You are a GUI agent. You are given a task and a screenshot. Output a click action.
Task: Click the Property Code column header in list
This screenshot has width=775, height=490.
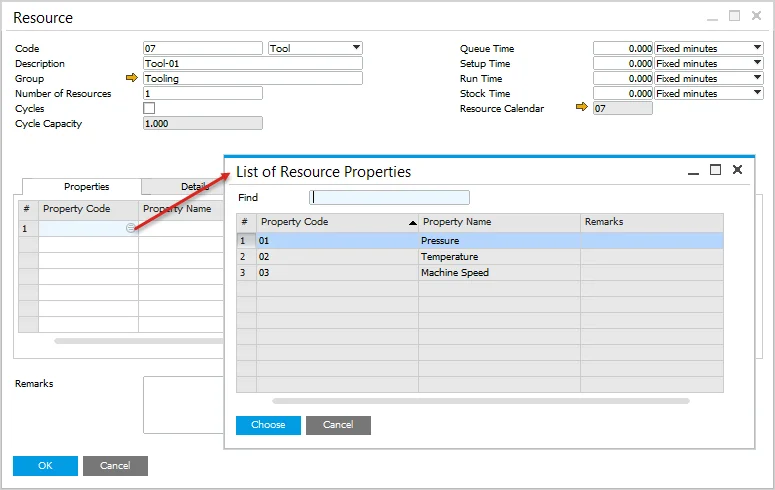tap(337, 223)
